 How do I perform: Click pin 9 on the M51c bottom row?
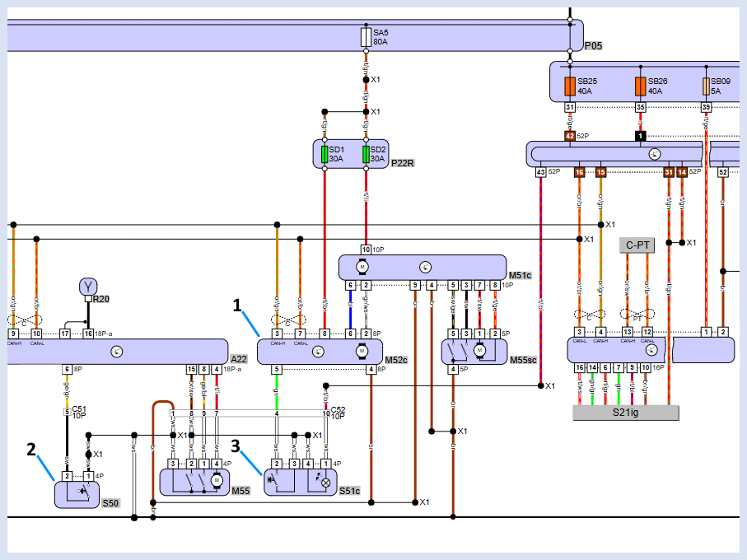pyautogui.click(x=415, y=285)
